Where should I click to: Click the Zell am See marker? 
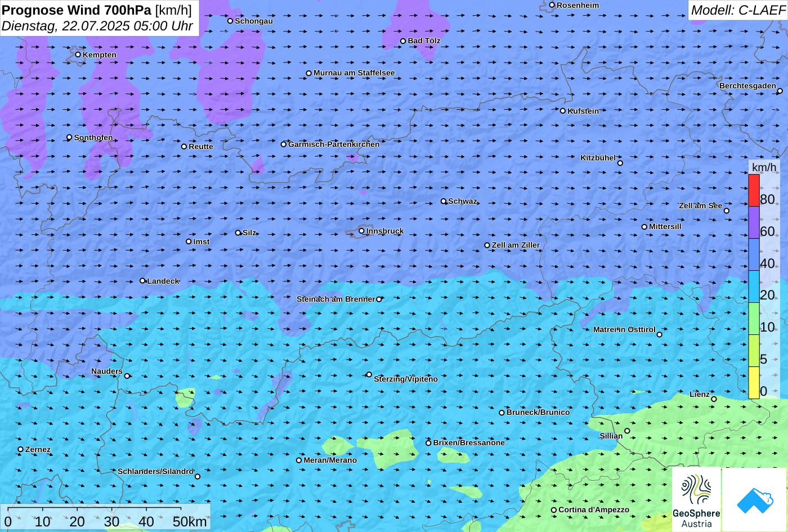click(x=726, y=211)
